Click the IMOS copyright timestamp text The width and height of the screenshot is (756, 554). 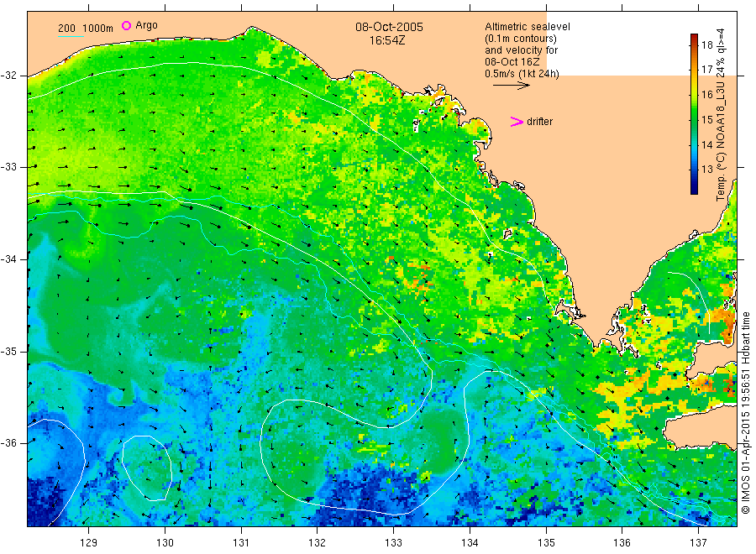point(745,412)
